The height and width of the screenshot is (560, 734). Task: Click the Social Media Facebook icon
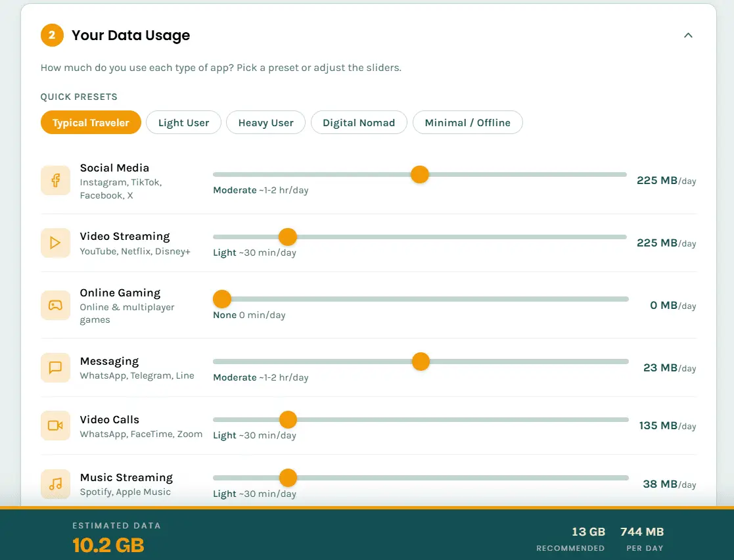click(x=55, y=180)
